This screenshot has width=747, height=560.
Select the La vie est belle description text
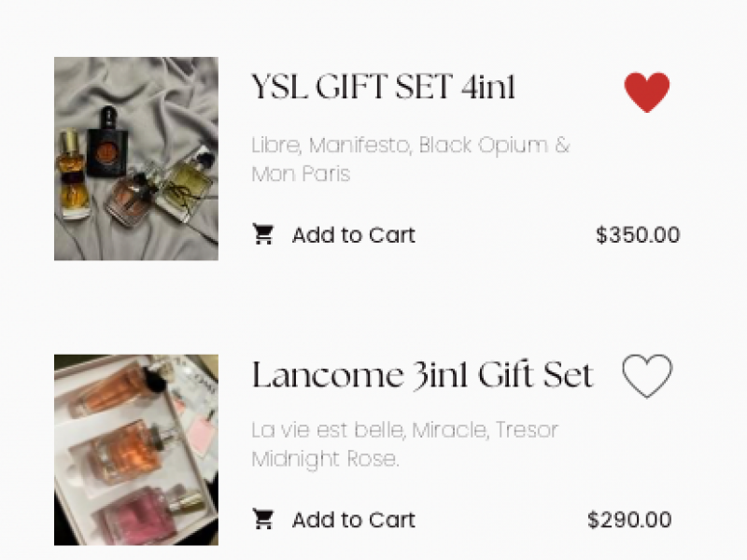coord(404,444)
